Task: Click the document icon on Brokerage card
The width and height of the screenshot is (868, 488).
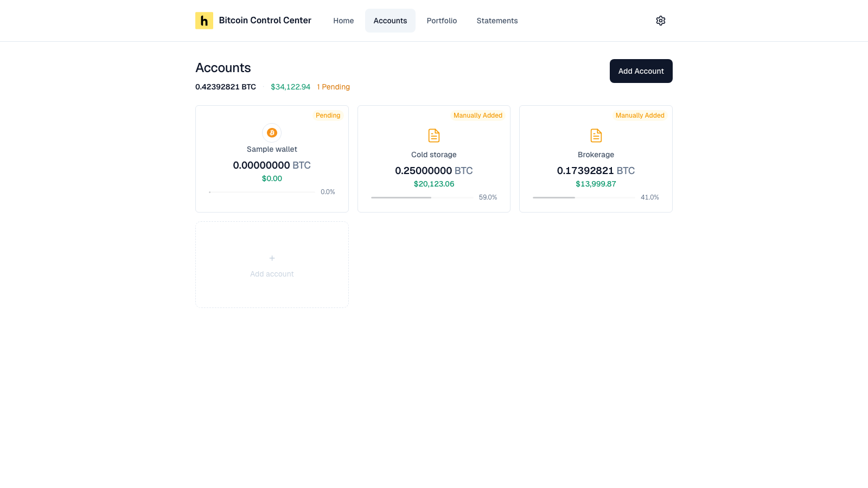Action: click(596, 136)
